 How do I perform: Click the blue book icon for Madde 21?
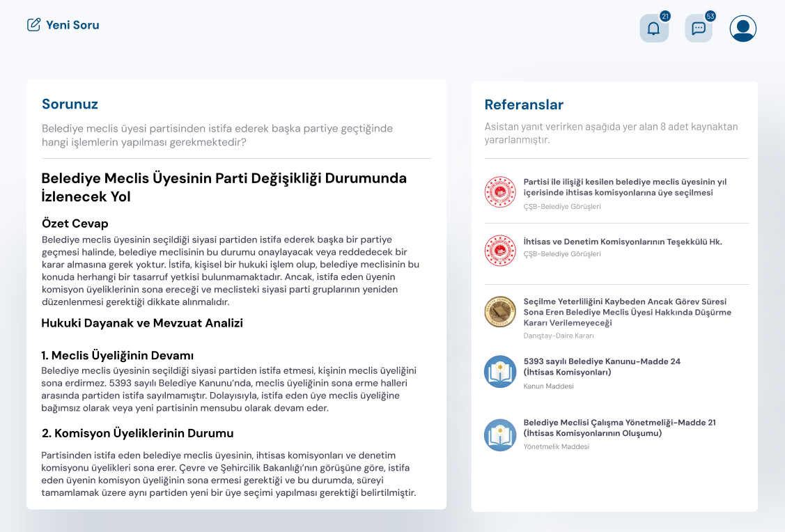[499, 435]
